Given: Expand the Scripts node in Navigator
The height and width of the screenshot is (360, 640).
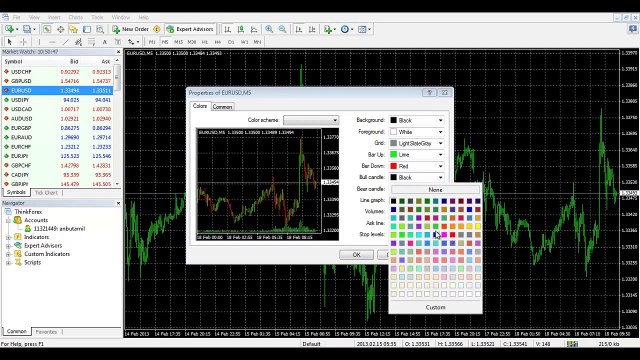Looking at the screenshot, I should (x=8, y=262).
